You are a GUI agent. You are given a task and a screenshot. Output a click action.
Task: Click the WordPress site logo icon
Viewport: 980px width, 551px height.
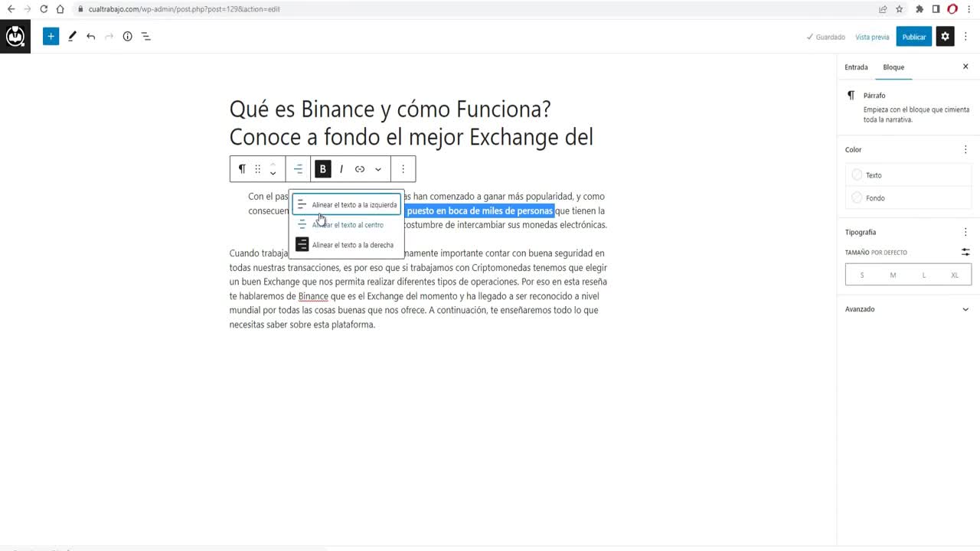pos(15,36)
